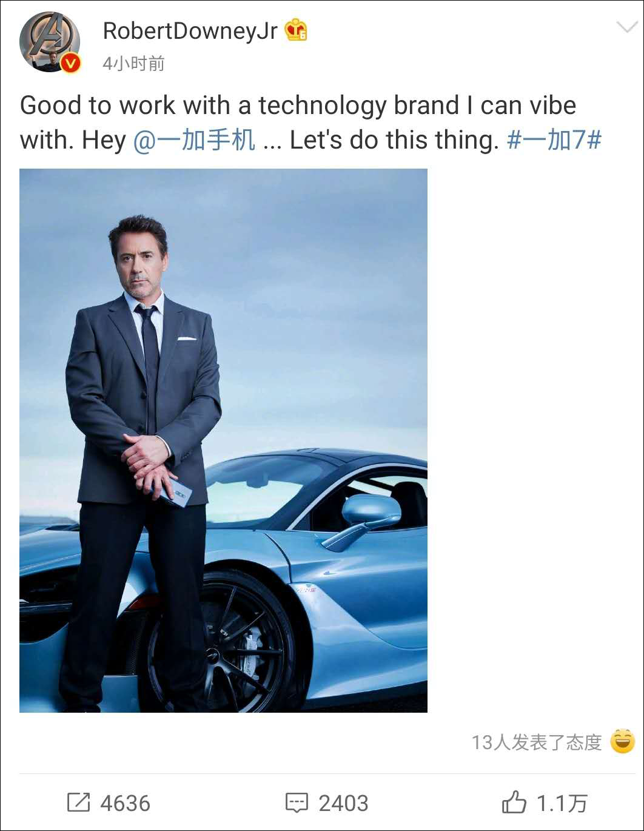Like the post with thumbs-up icon
The image size is (644, 831).
tap(514, 802)
